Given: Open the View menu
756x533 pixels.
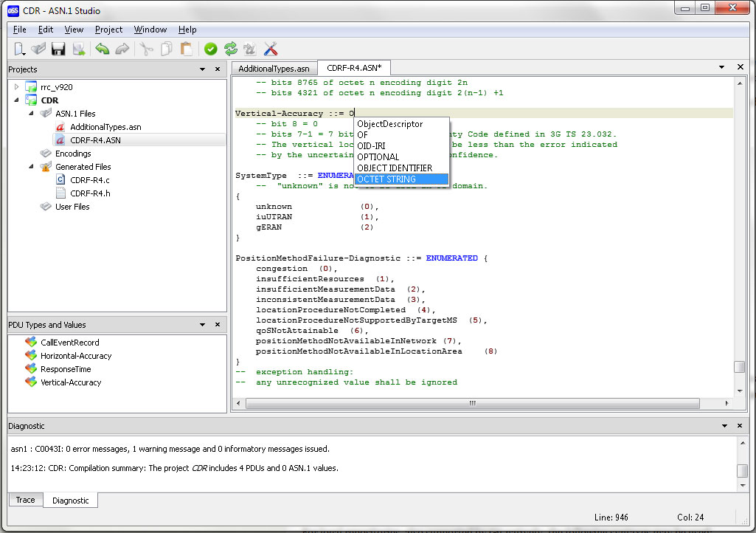Looking at the screenshot, I should tap(74, 30).
